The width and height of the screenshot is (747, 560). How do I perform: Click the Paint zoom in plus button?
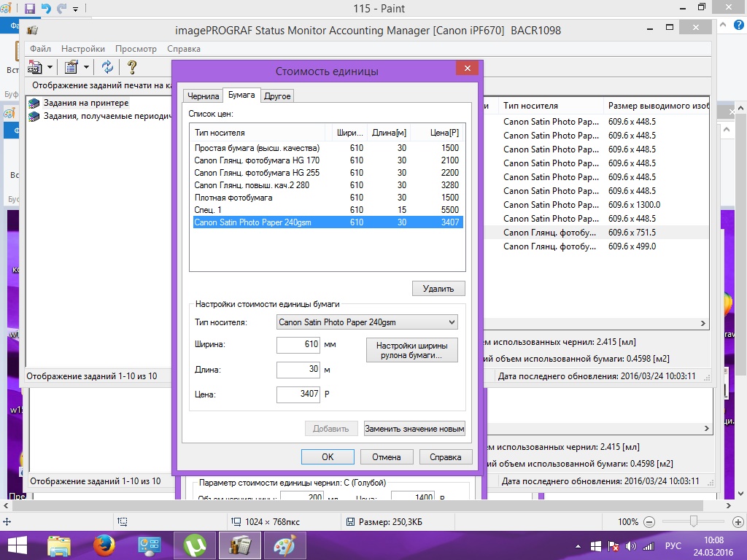click(738, 522)
